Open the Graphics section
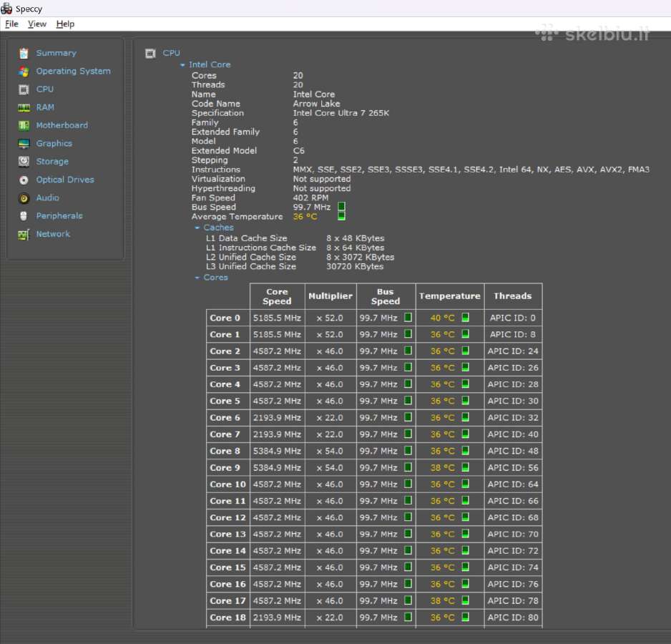Viewport: 671px width, 644px height. click(x=54, y=143)
